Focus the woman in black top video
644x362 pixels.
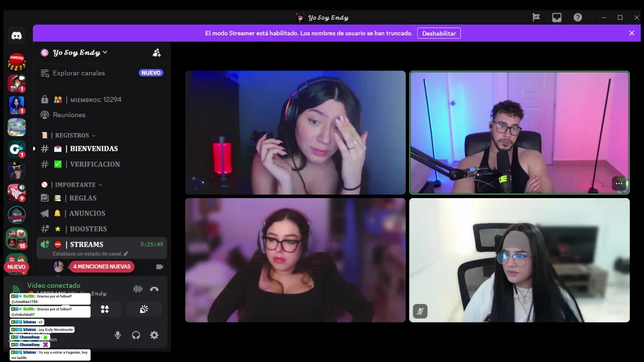[x=295, y=260]
